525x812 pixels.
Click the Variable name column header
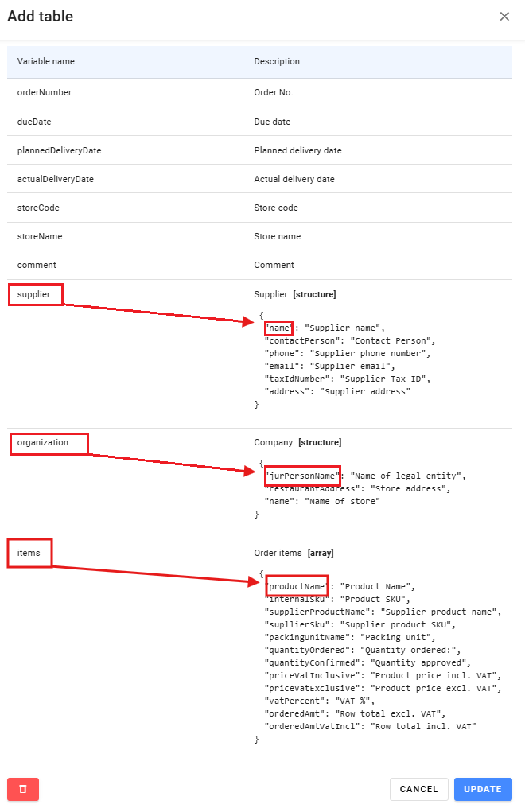click(45, 61)
